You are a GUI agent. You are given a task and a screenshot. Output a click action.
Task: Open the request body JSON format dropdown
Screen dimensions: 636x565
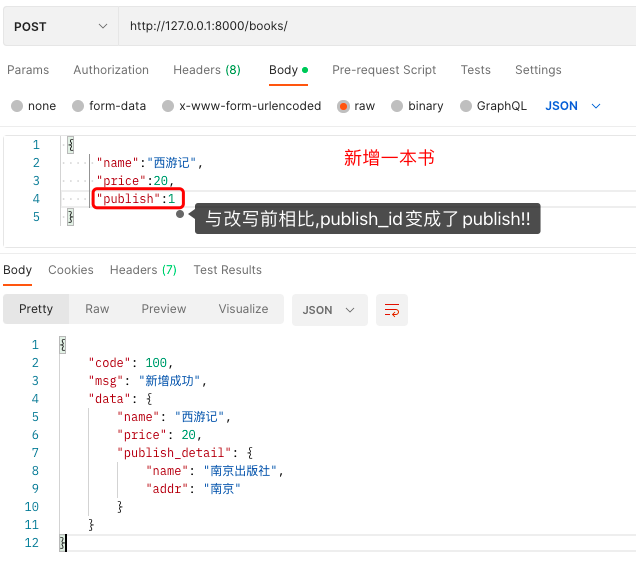coord(573,106)
